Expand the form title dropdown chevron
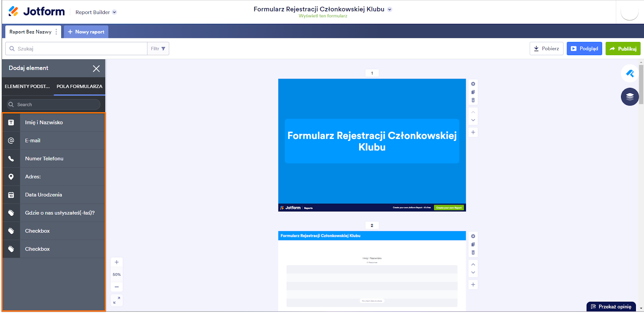This screenshot has width=644, height=313. [x=390, y=9]
